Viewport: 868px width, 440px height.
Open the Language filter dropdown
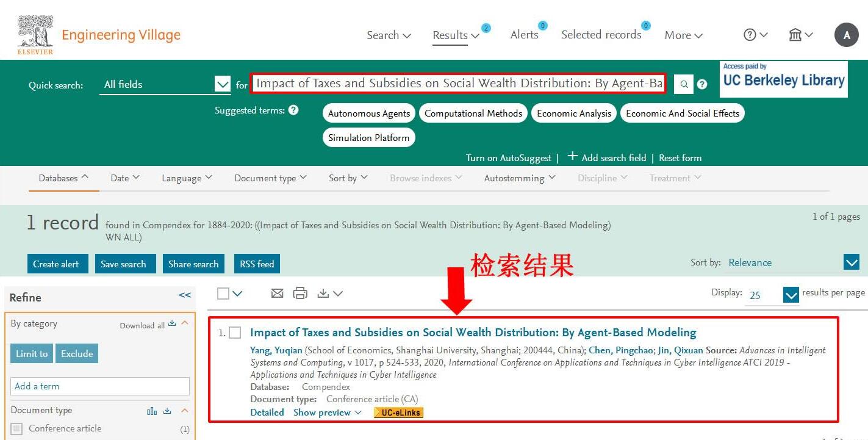(187, 178)
